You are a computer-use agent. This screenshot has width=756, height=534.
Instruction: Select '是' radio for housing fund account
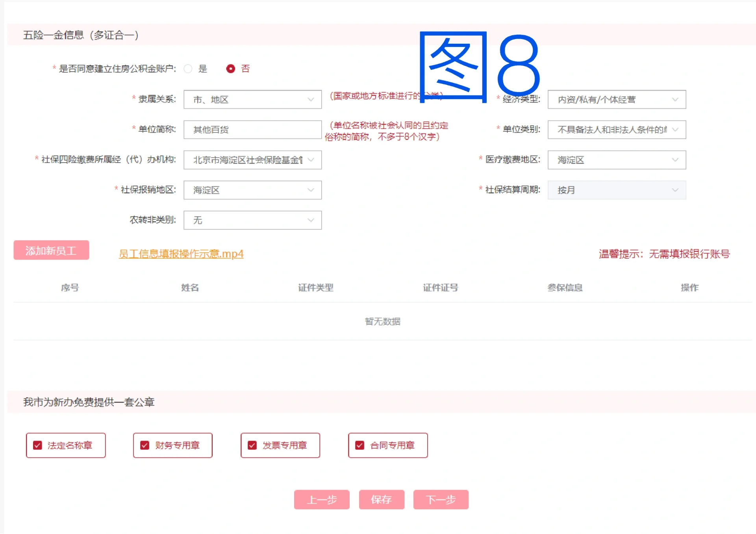[188, 69]
